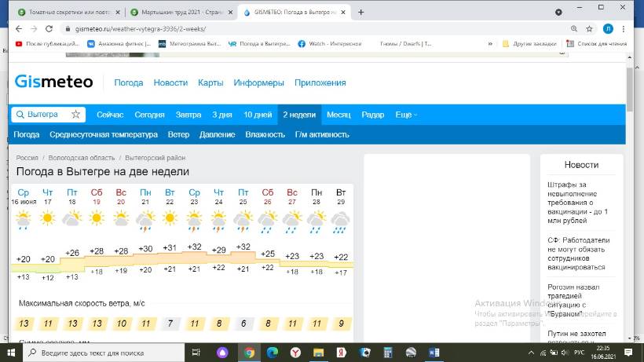
Task: Jump to the Г/м активность section
Action: pos(322,134)
